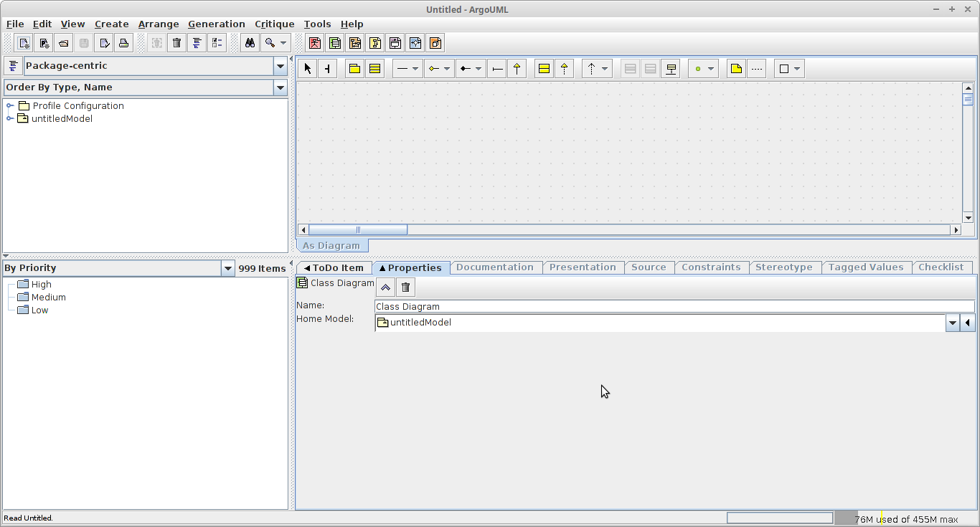Select the Generalization arrow tool
This screenshot has height=527, width=980.
[517, 69]
